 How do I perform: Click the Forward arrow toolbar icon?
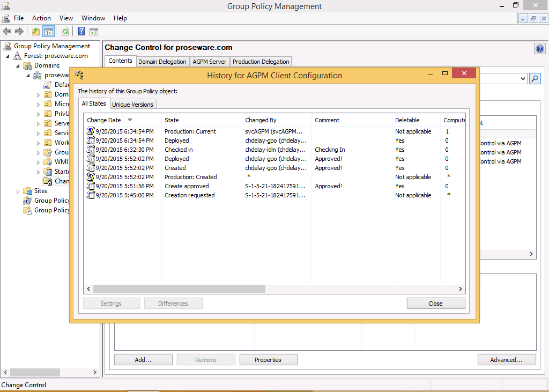(x=19, y=32)
